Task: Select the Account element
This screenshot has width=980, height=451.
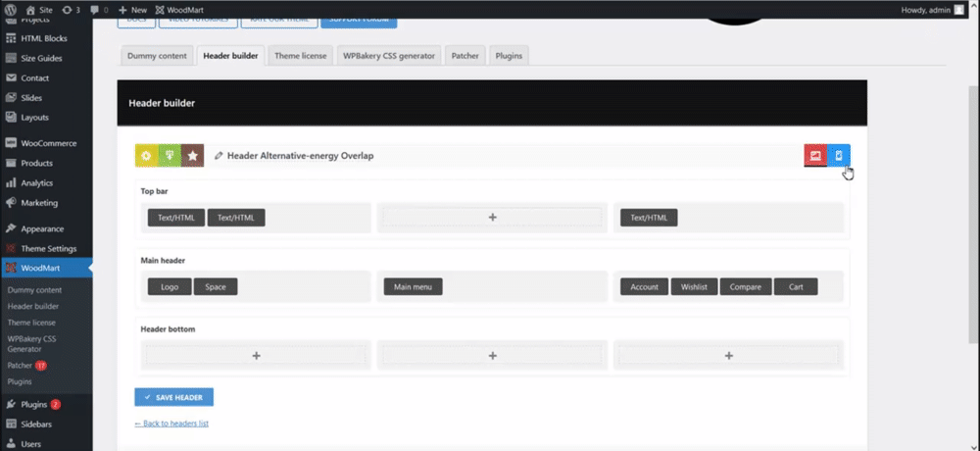Action: [x=645, y=287]
